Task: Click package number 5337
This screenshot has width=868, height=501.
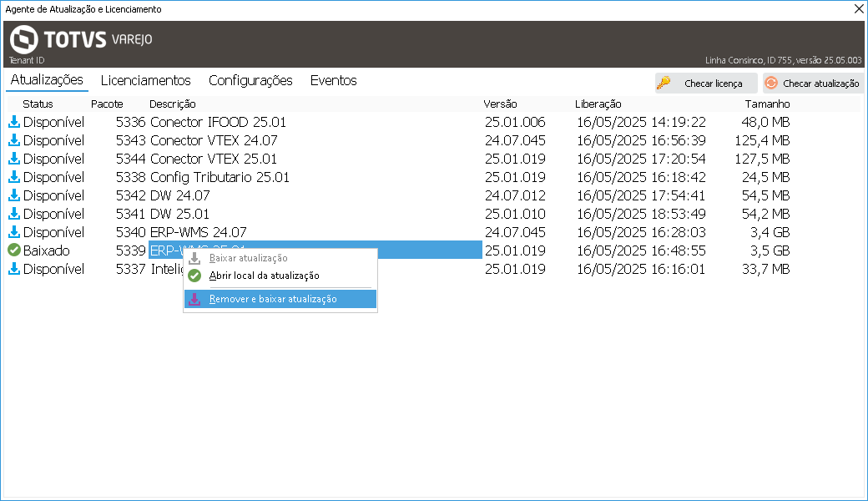Action: [131, 269]
